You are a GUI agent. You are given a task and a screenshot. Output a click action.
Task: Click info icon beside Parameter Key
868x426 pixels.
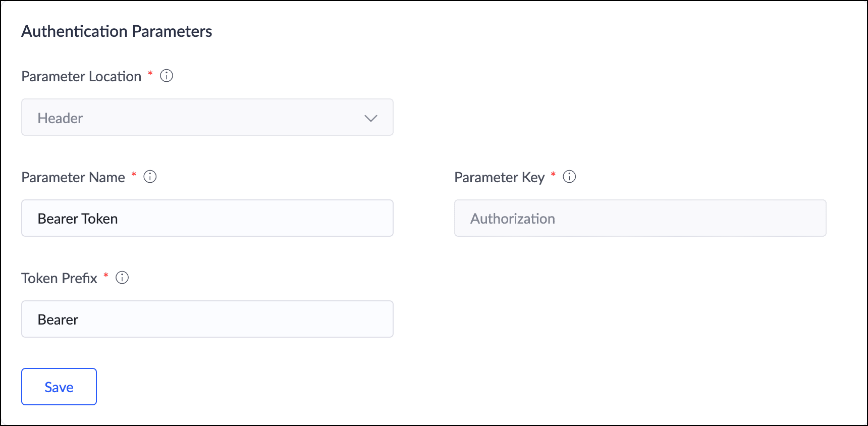coord(569,177)
